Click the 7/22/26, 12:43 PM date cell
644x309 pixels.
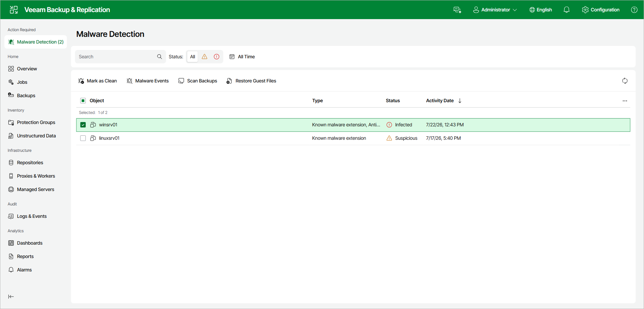445,125
